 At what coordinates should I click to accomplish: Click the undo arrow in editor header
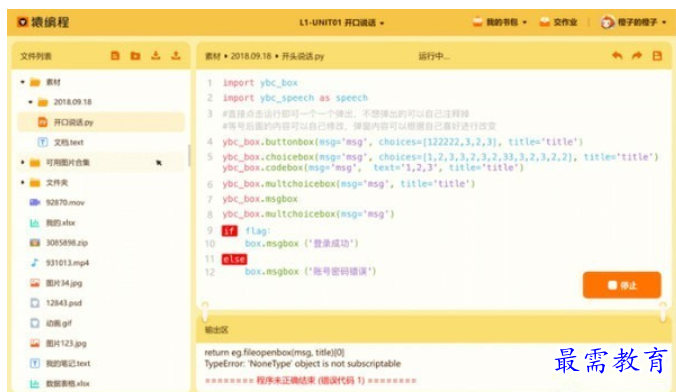(617, 56)
